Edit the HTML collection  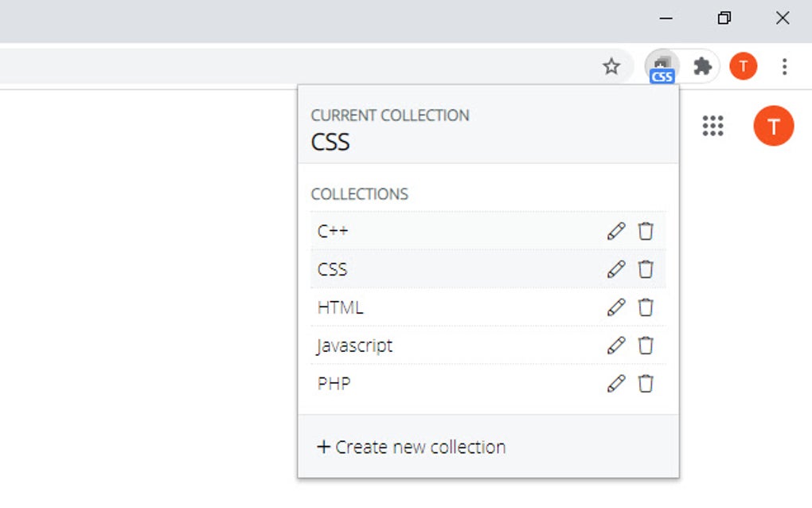pos(616,307)
